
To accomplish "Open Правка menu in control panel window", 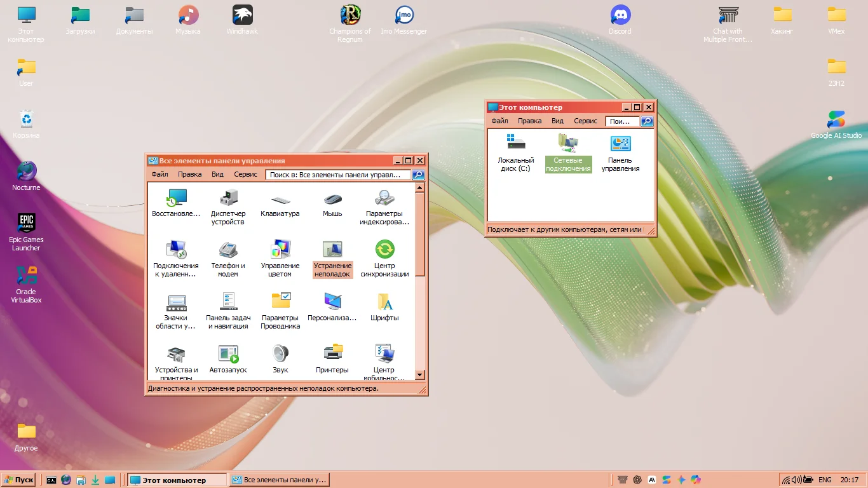I will [190, 174].
